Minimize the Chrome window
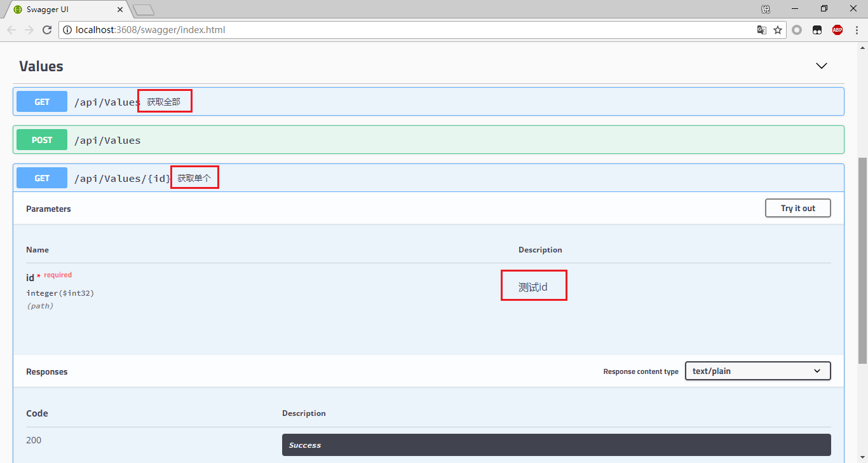This screenshot has height=463, width=868. point(795,8)
